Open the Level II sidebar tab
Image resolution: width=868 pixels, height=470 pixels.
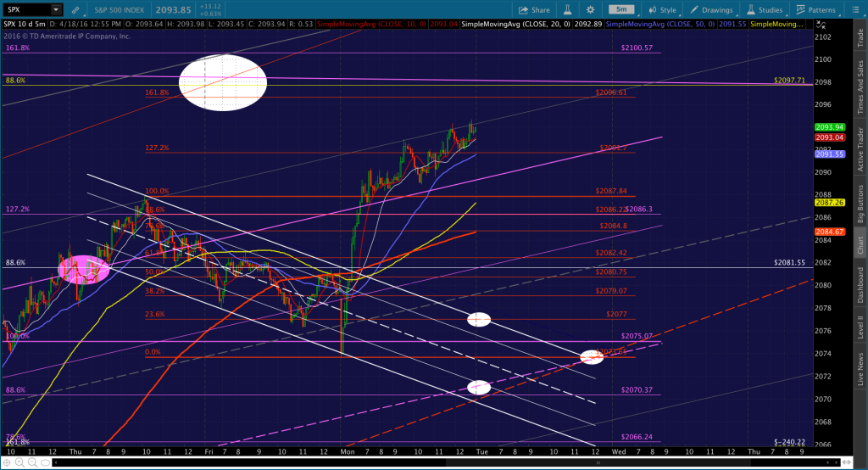click(x=860, y=327)
